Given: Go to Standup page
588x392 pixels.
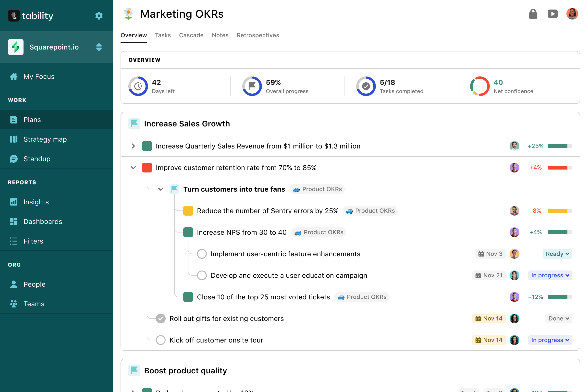Looking at the screenshot, I should tap(37, 159).
